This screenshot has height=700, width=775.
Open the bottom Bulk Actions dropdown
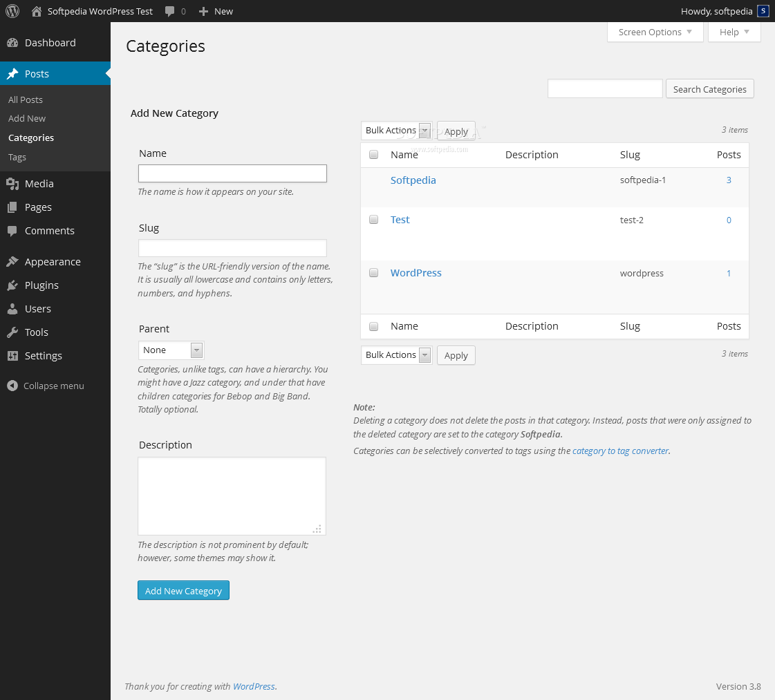click(396, 354)
